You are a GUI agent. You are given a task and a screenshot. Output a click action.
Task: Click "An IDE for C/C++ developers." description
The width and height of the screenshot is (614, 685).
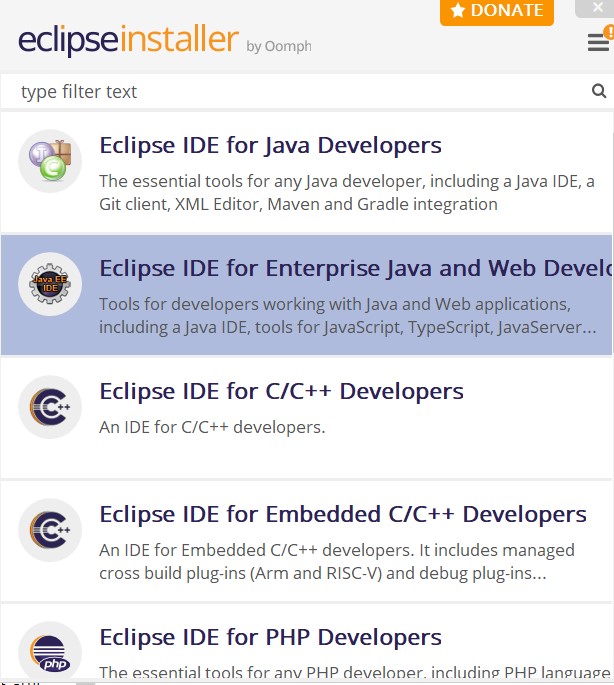(212, 427)
